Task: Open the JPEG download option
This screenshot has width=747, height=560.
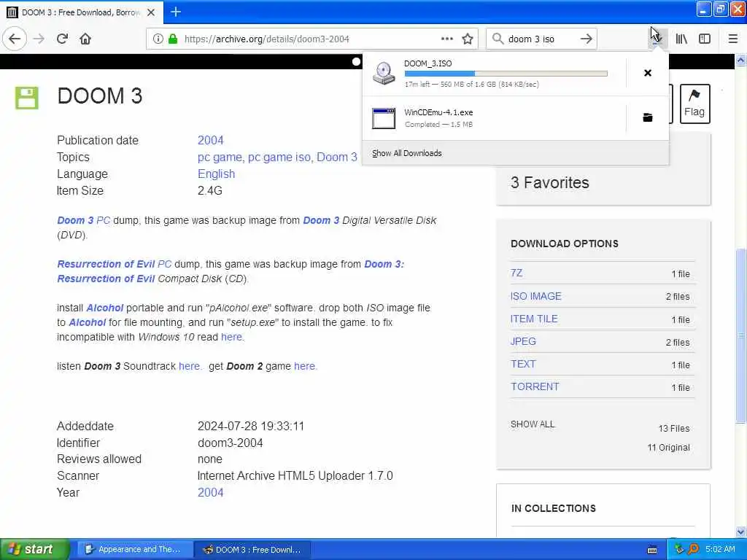Action: point(523,341)
